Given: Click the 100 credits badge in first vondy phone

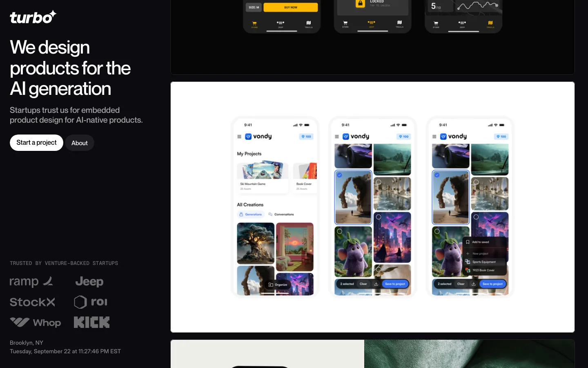Looking at the screenshot, I should tap(306, 137).
